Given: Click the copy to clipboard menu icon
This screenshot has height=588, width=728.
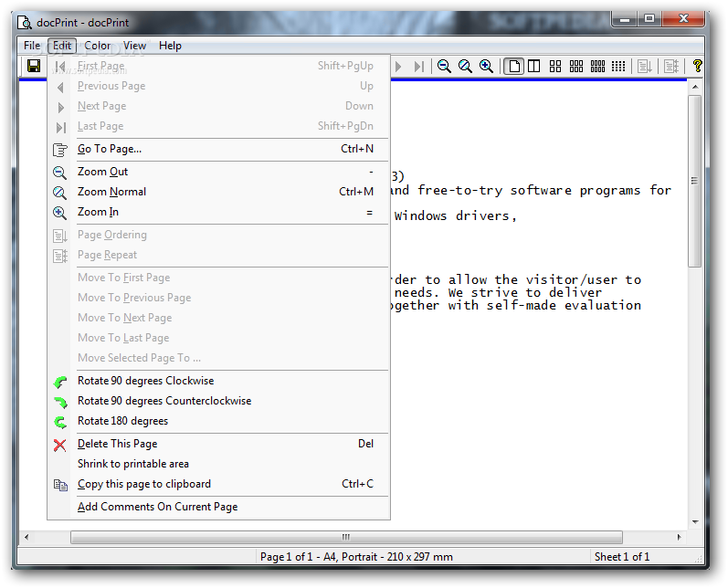Looking at the screenshot, I should (x=60, y=485).
